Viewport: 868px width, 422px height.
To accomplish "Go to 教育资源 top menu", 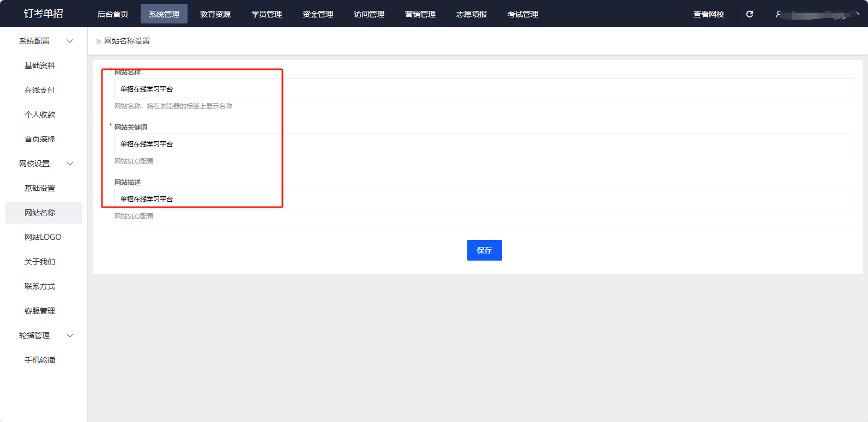I will coord(215,14).
